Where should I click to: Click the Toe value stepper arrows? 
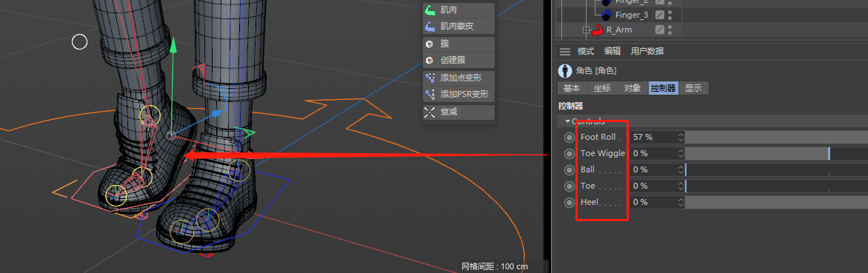coord(681,186)
